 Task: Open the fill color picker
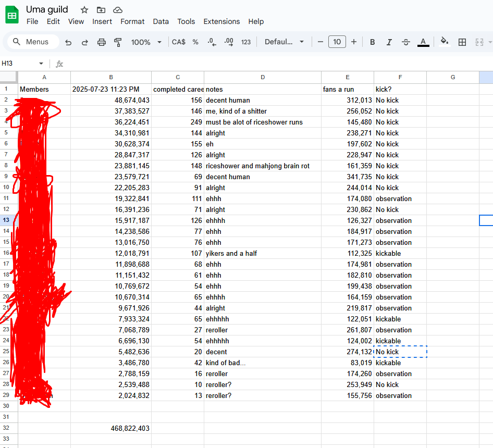point(444,42)
